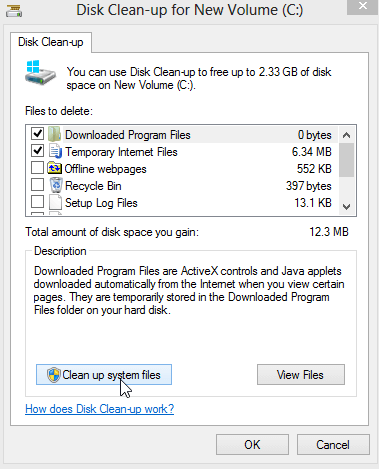Image resolution: width=379 pixels, height=469 pixels.
Task: Click the Windows drive icon beside summary text
Action: point(40,74)
